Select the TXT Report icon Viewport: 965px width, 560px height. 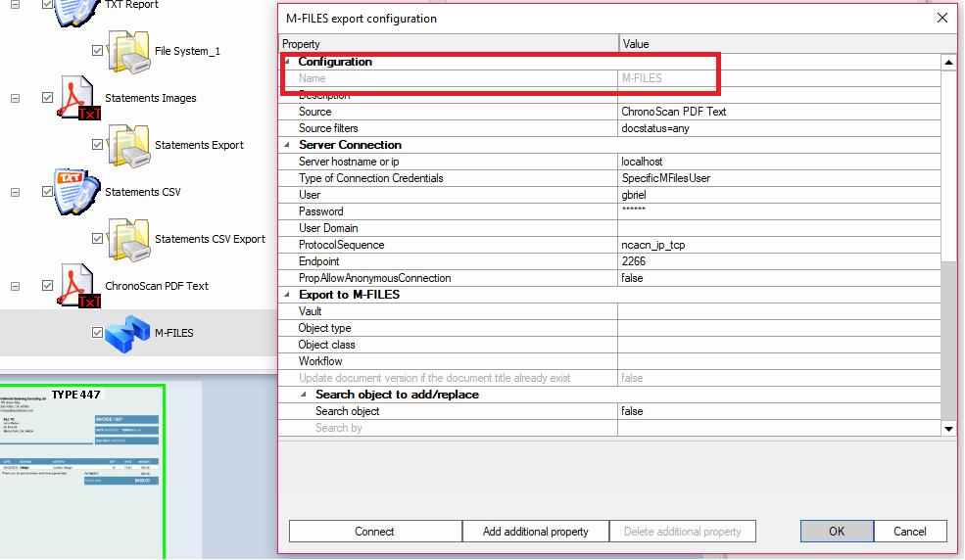[x=78, y=10]
